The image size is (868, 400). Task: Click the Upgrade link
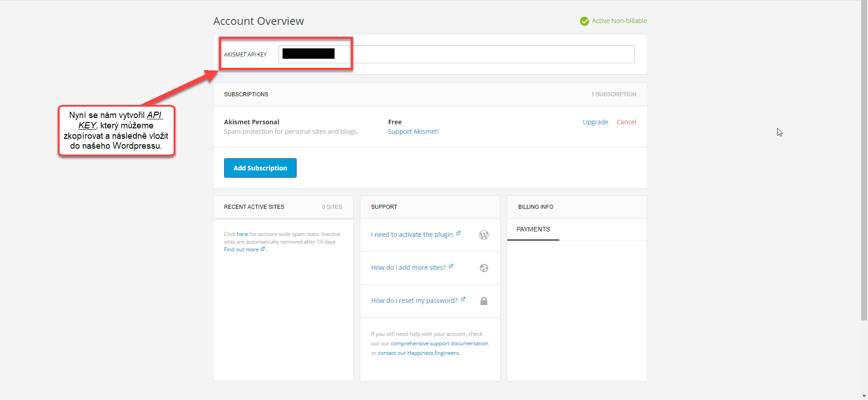point(595,122)
